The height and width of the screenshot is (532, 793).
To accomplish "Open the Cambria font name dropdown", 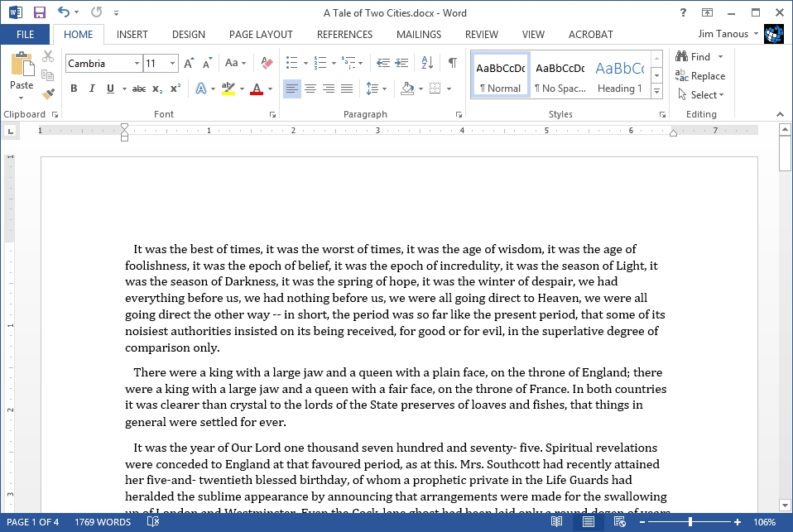I will [137, 63].
